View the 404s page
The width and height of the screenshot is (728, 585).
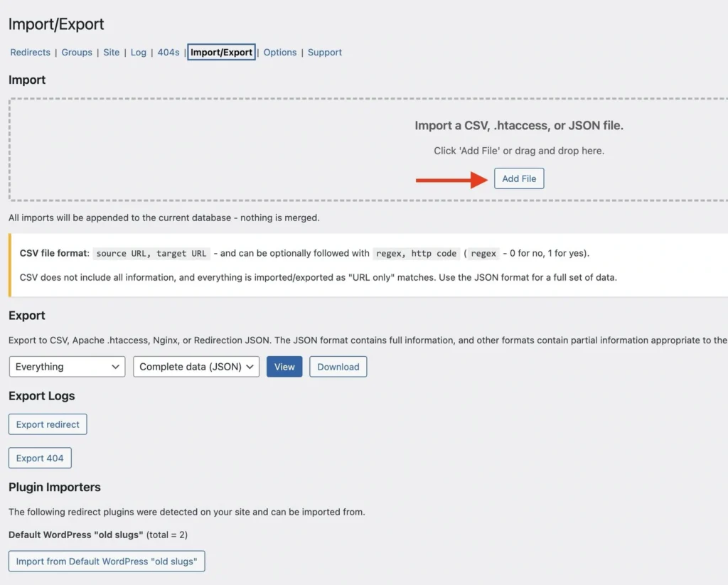point(168,52)
